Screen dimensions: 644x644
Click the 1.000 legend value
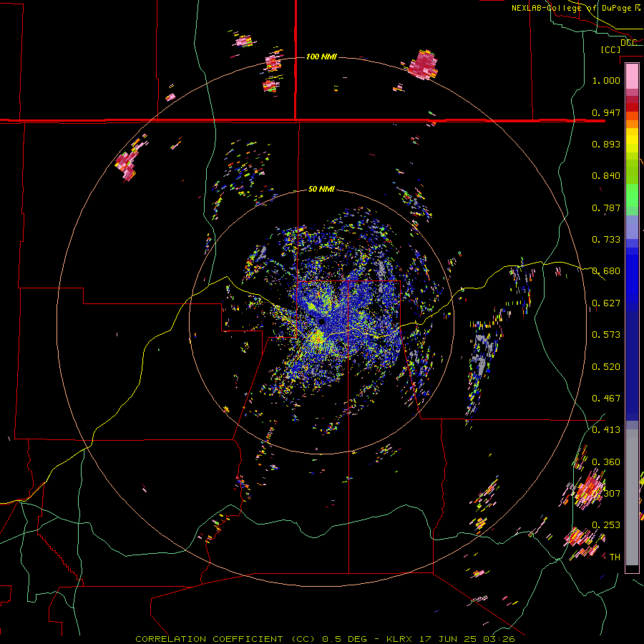[606, 80]
